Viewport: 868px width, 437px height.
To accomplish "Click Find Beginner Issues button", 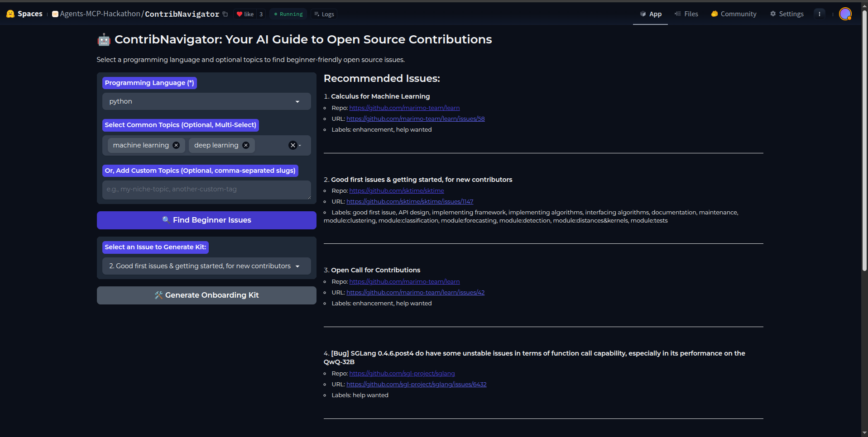I will (206, 220).
